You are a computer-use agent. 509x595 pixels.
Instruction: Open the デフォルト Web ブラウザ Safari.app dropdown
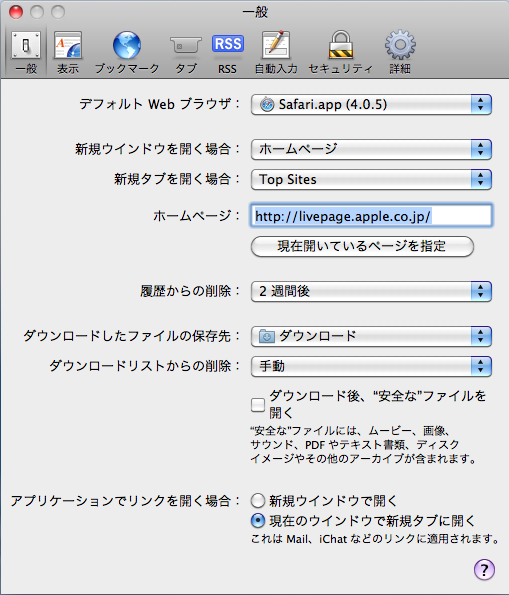click(371, 104)
